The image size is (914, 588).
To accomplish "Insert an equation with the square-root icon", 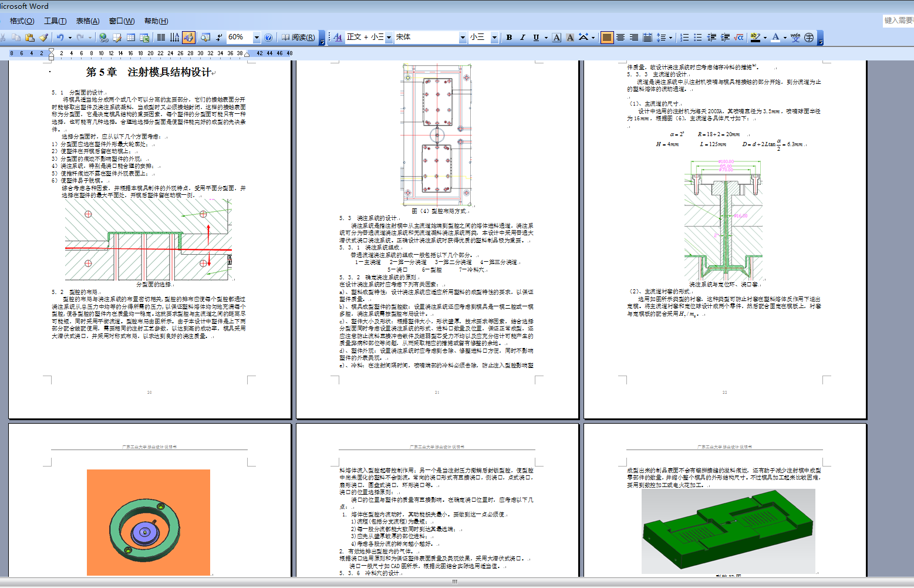I will point(739,38).
